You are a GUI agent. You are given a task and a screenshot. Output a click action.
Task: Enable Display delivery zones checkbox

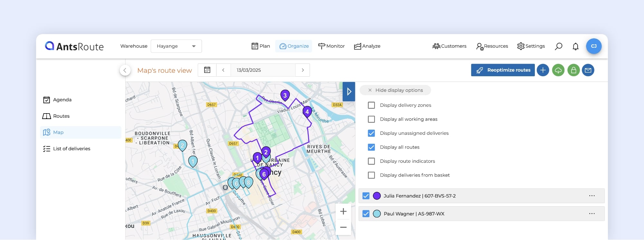371,105
